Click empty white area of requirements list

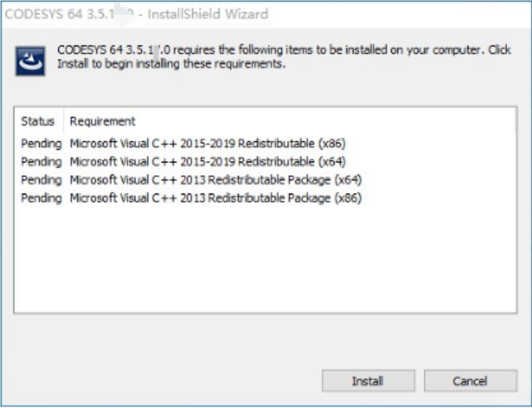click(x=266, y=260)
